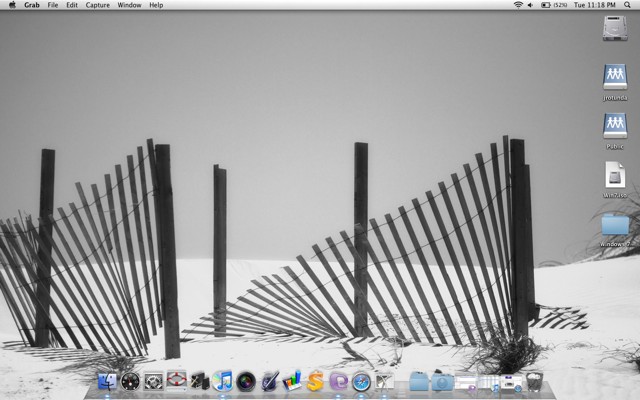Image resolution: width=640 pixels, height=400 pixels.
Task: Launch Dashboard gauge icon in Dock
Action: (x=130, y=382)
